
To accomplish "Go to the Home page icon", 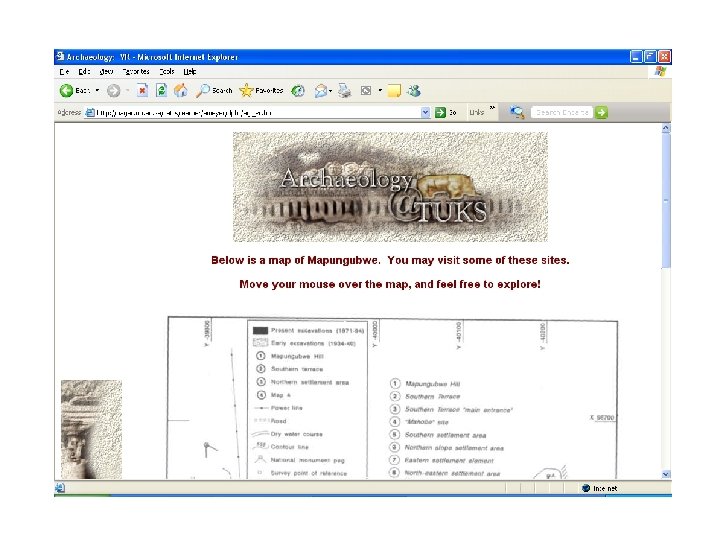I will click(x=180, y=90).
